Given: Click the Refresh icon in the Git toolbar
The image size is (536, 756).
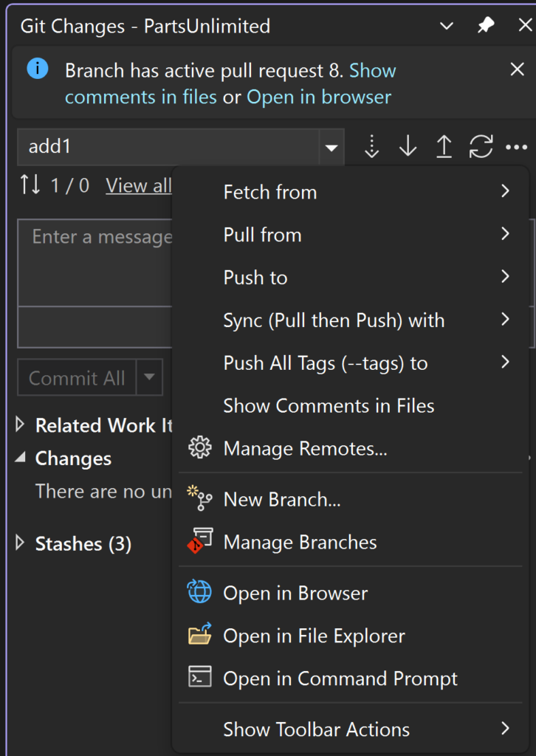Looking at the screenshot, I should click(x=481, y=146).
